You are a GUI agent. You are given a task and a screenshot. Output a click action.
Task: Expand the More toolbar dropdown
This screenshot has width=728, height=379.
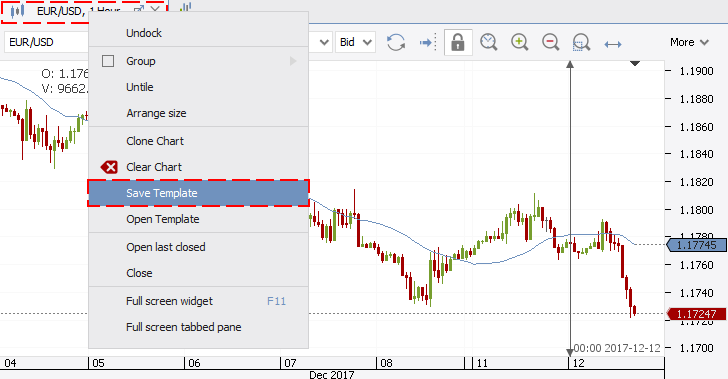689,42
